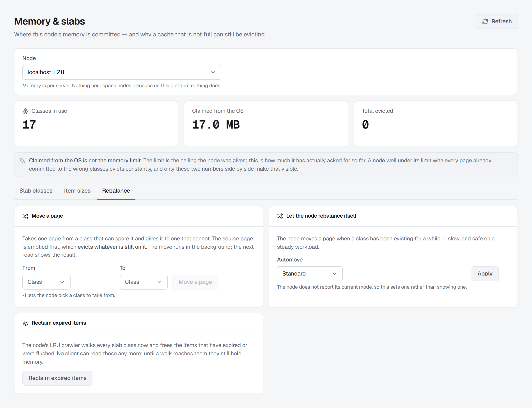Click the Refresh button

pos(497,22)
